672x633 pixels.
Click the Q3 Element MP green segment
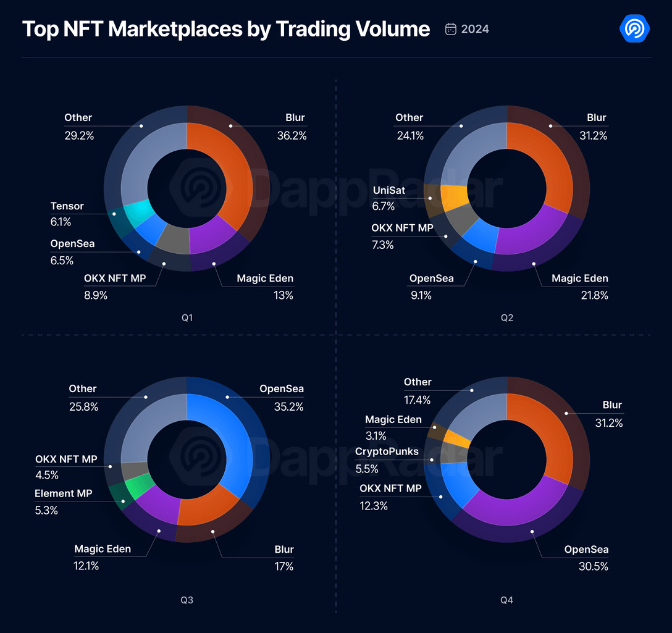coord(139,486)
